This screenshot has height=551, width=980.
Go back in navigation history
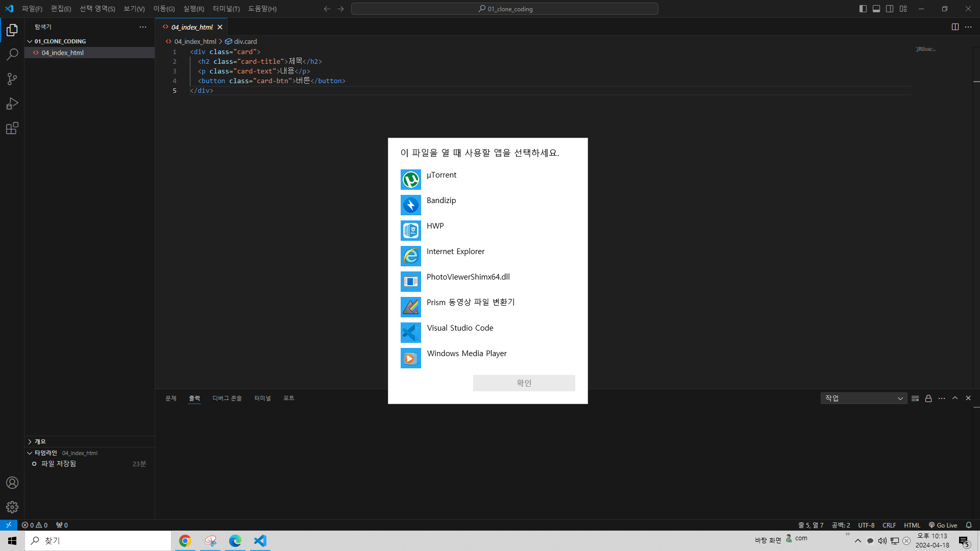(327, 9)
